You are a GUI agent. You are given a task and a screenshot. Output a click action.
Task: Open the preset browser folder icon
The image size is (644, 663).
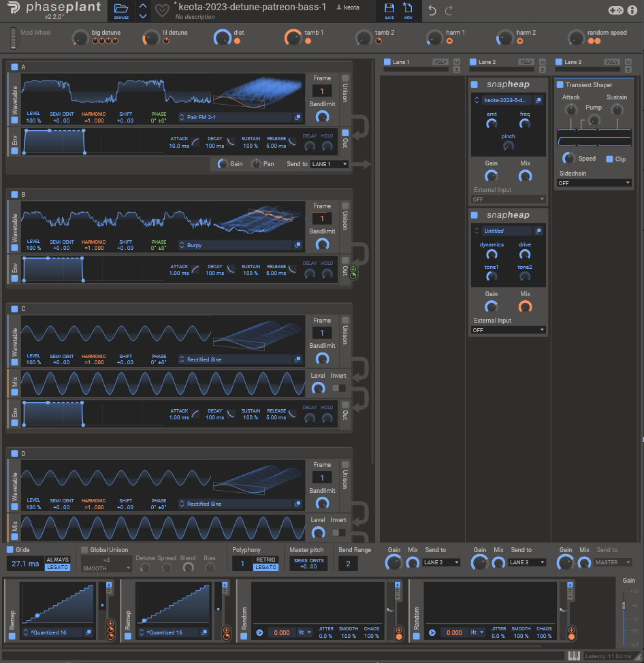click(121, 8)
